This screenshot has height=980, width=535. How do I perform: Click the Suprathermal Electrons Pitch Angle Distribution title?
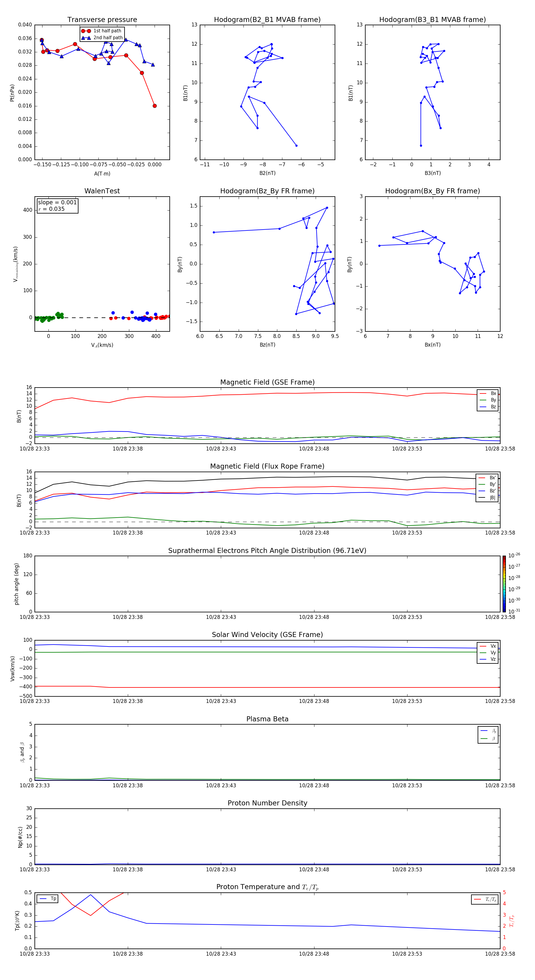[x=267, y=551]
